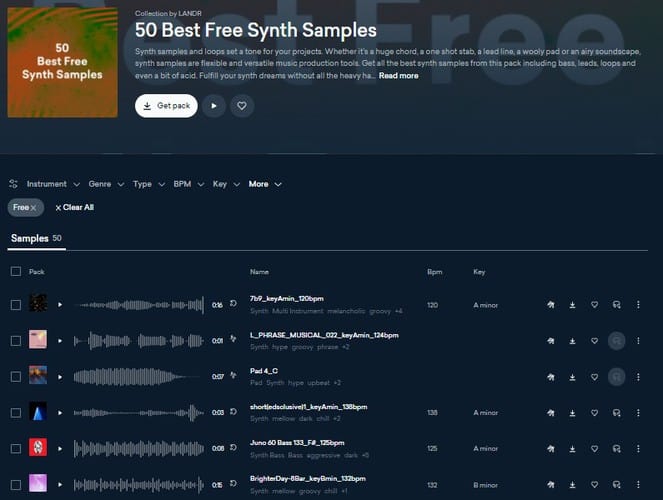This screenshot has height=500, width=663.
Task: Download the BrighterDay-8Bar sample
Action: (573, 484)
